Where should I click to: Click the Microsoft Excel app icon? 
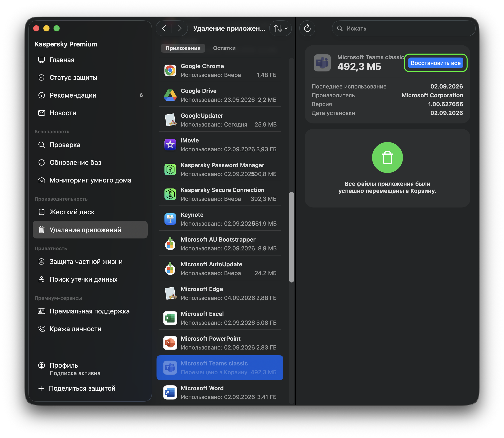(170, 318)
